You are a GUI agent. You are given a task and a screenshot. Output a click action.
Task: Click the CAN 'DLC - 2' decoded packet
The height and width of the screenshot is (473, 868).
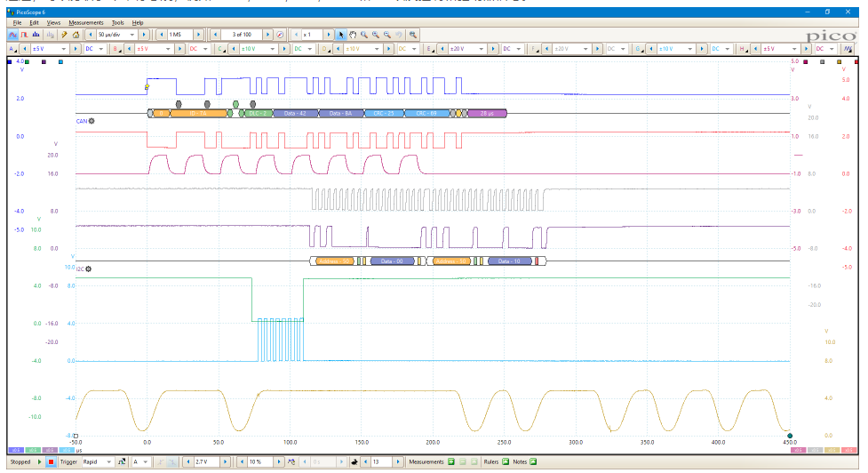tap(258, 114)
